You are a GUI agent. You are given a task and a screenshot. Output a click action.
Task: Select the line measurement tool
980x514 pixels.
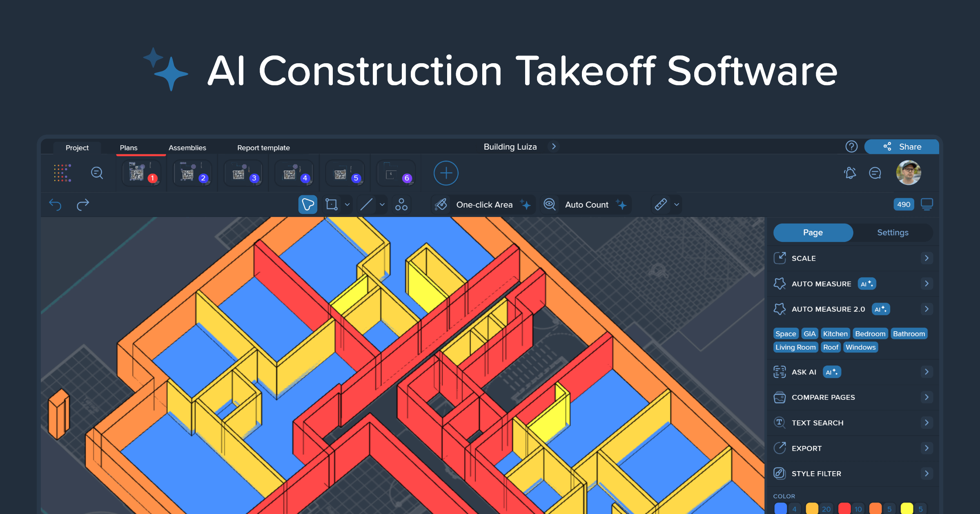366,204
